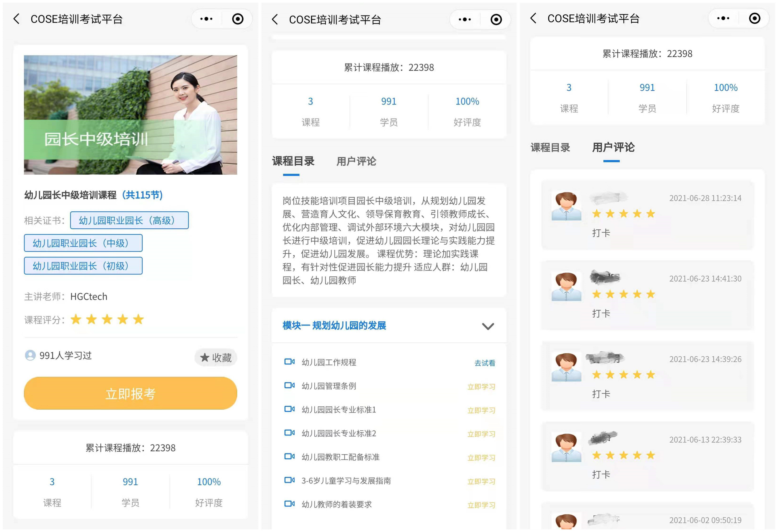Click 累计课程播放：22398 on left screen
The height and width of the screenshot is (532, 778).
click(130, 448)
